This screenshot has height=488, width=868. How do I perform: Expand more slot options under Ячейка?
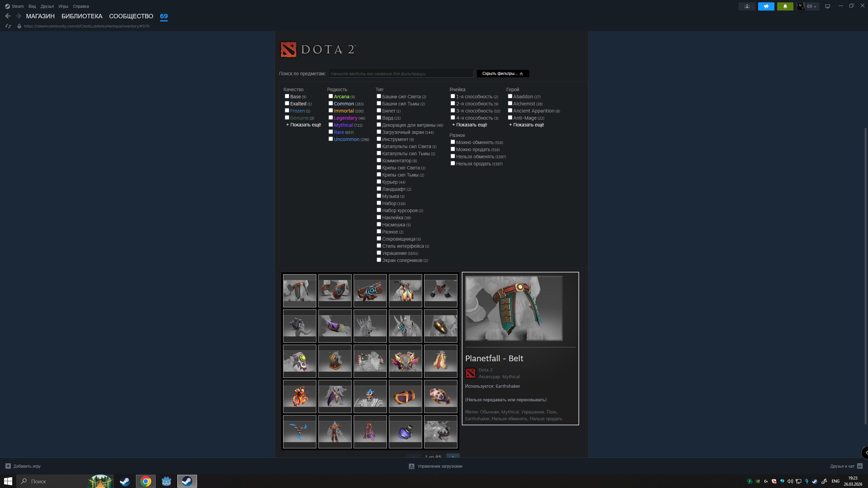pos(469,125)
